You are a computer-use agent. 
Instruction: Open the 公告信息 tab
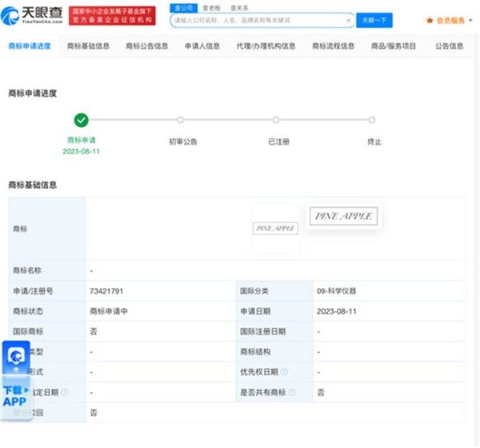(x=450, y=46)
